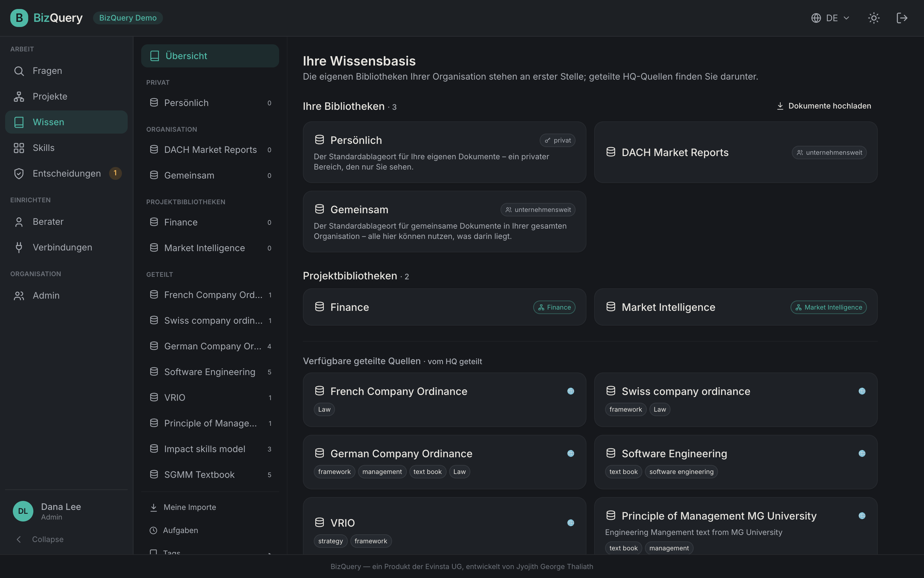Open DACH Market Reports in the list
This screenshot has height=578, width=924.
coord(210,150)
